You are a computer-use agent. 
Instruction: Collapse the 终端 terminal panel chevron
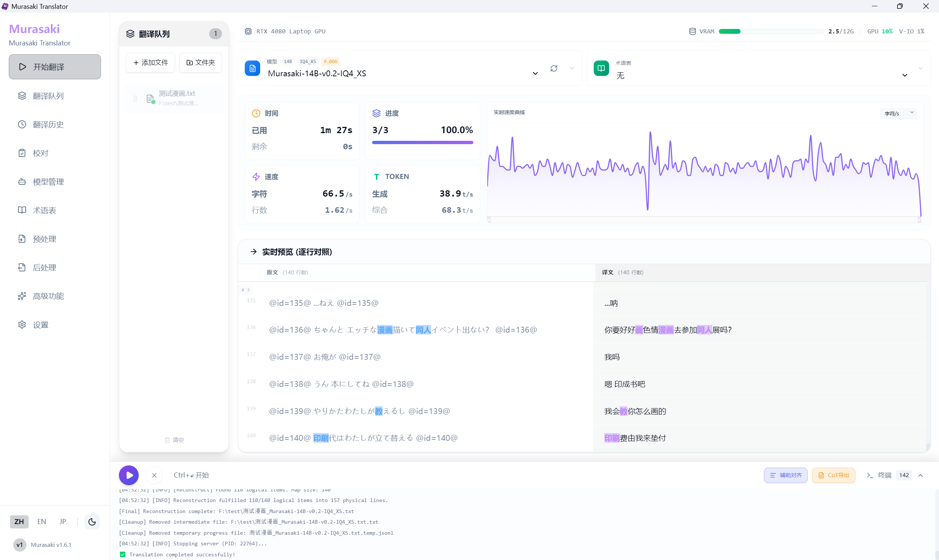tap(921, 475)
